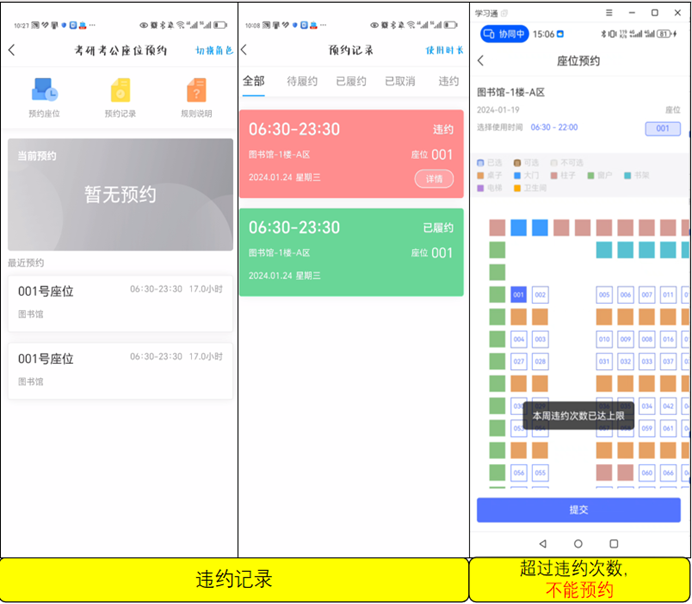
Task: Tap Android home circle navigation button
Action: (x=578, y=544)
